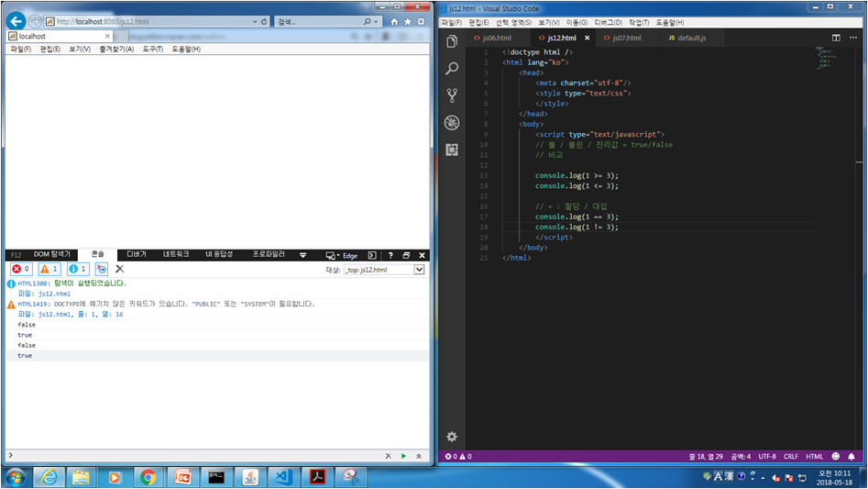The height and width of the screenshot is (489, 868).
Task: Close the localhost browser tab
Action: click(107, 36)
